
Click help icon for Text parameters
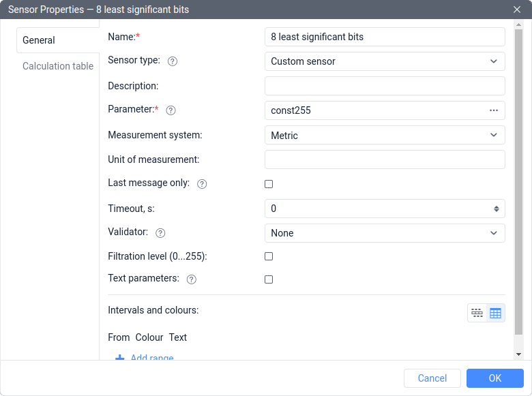click(x=192, y=279)
